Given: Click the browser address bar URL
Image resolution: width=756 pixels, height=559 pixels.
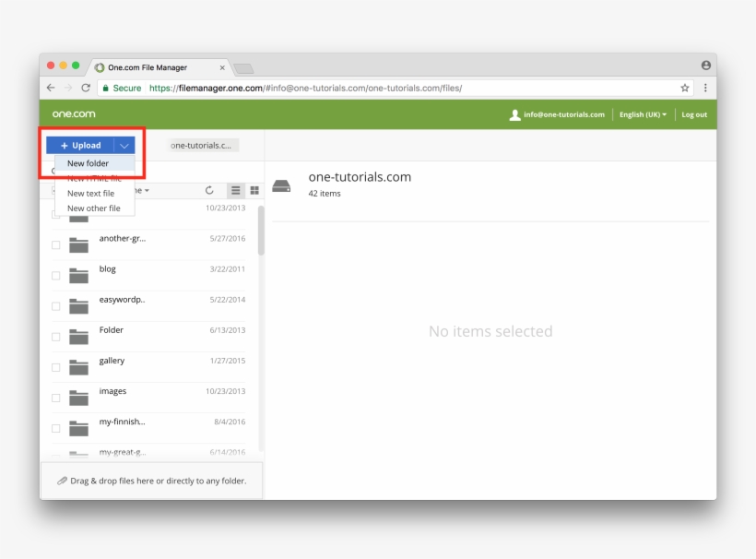Looking at the screenshot, I should 306,88.
